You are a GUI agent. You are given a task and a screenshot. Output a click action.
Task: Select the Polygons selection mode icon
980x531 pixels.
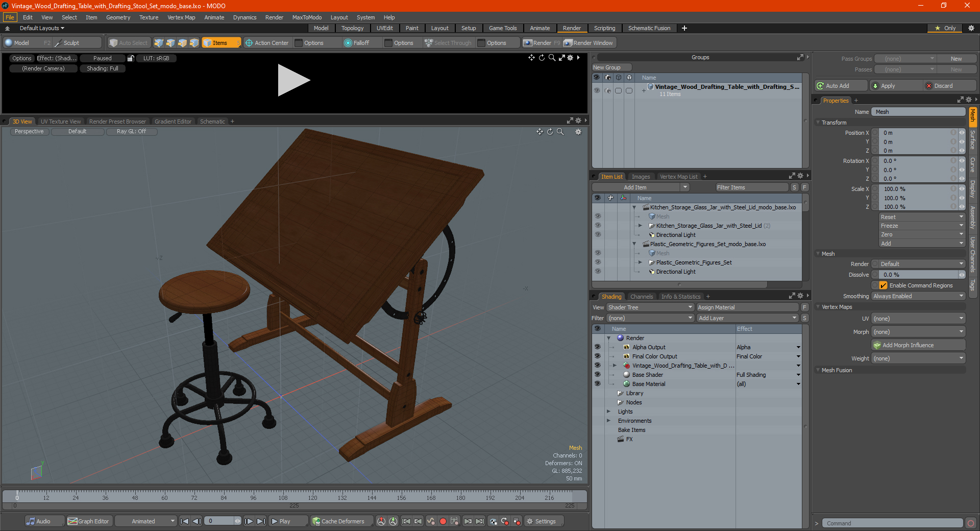click(x=182, y=43)
